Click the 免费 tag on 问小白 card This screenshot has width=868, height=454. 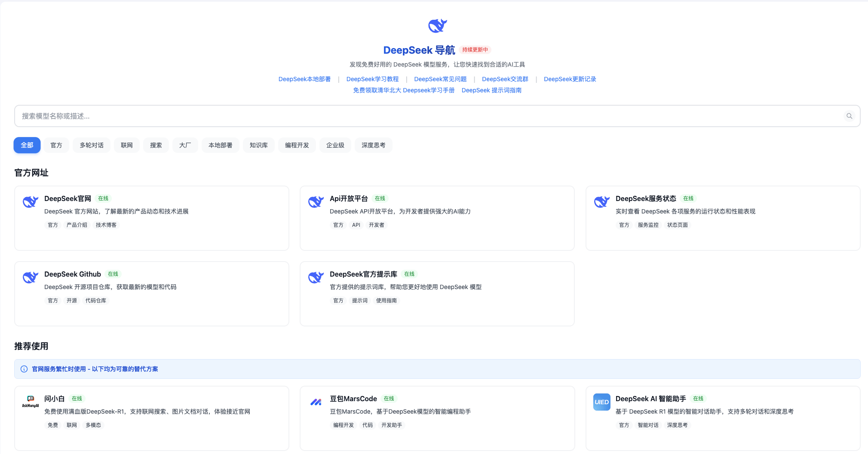[x=53, y=425]
